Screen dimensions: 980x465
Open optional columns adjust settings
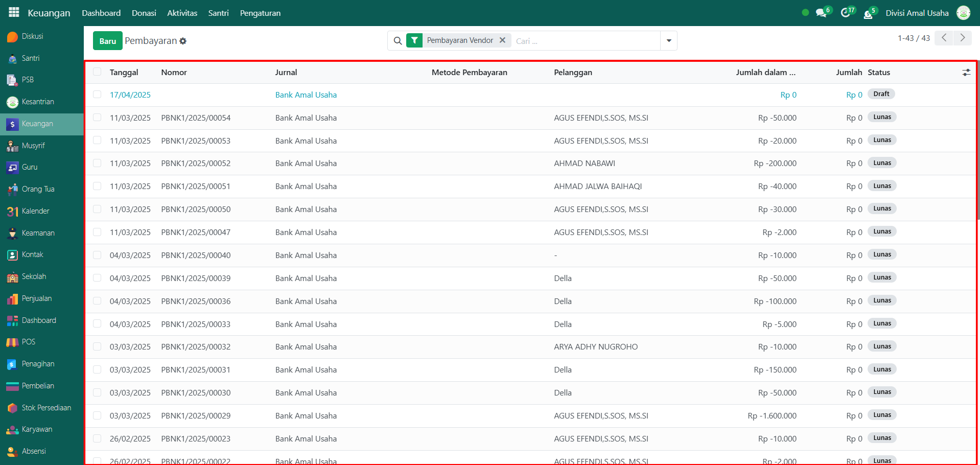tap(966, 73)
